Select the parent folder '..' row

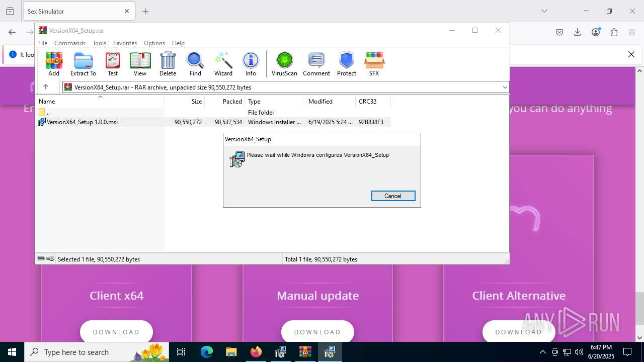pos(213,112)
